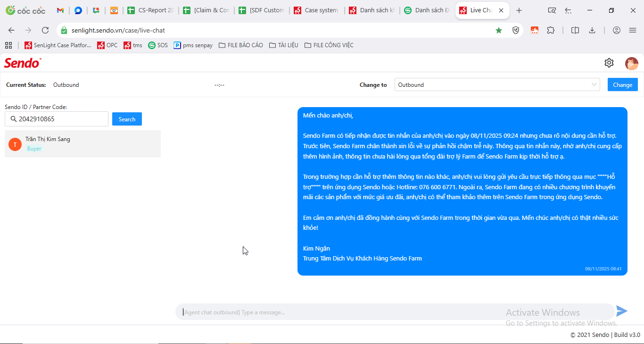Open the browser profile account icon
The height and width of the screenshot is (344, 644).
click(x=617, y=30)
